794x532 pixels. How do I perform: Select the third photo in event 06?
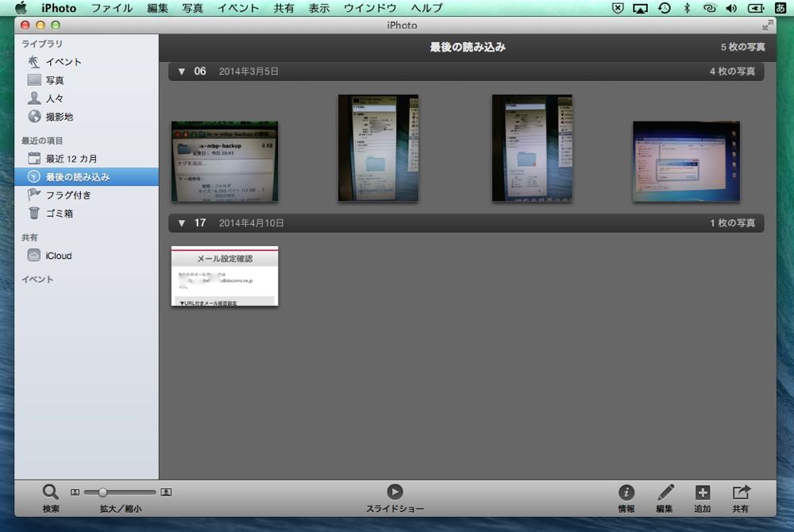coord(532,148)
